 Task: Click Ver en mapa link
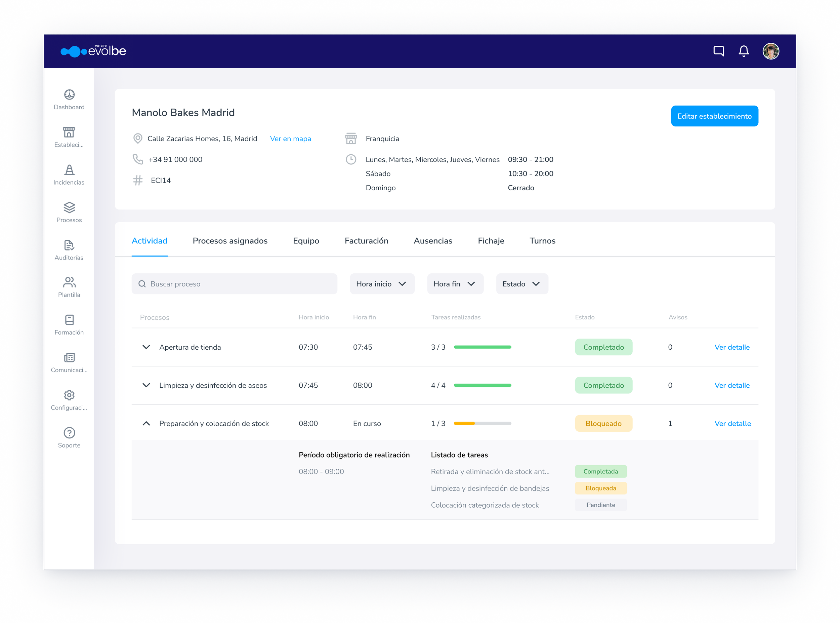coord(291,139)
